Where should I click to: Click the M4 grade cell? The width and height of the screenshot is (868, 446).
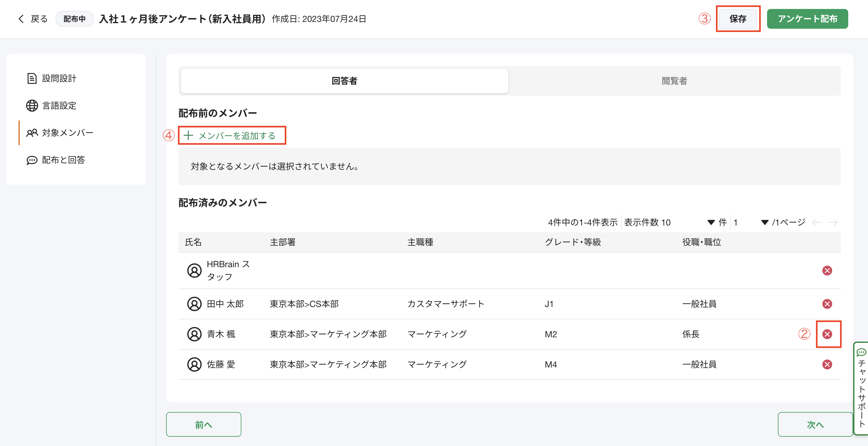pyautogui.click(x=551, y=364)
